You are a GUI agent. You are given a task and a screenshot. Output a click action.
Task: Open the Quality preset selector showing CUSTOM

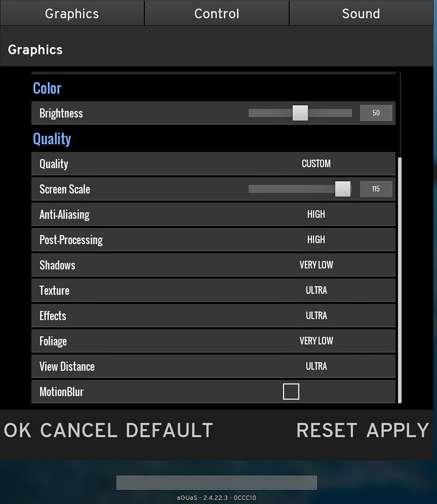pyautogui.click(x=316, y=164)
